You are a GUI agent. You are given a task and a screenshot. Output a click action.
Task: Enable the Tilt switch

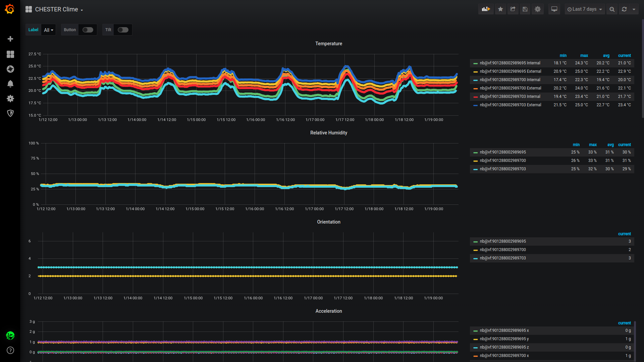coord(123,30)
